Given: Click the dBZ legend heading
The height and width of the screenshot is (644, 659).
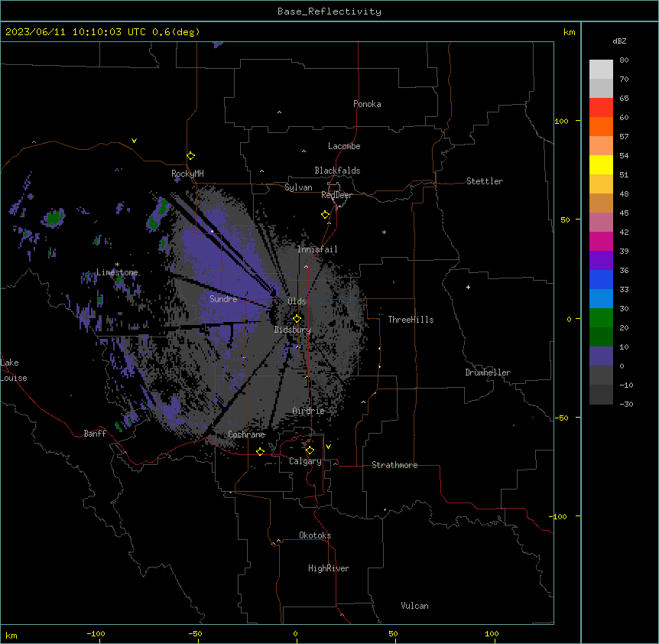Looking at the screenshot, I should tap(619, 41).
